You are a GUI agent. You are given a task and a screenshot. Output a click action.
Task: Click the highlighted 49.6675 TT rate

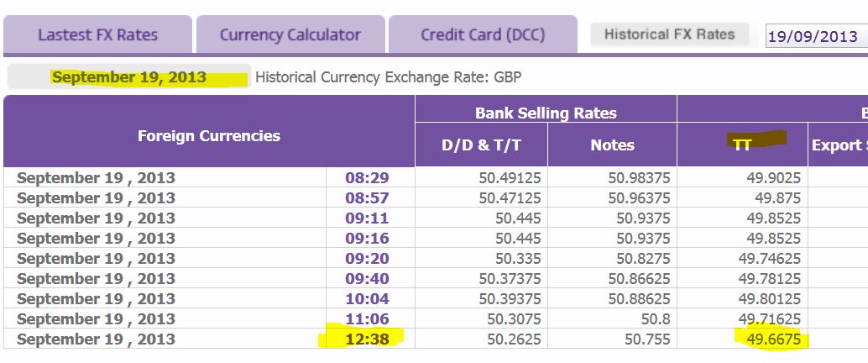click(773, 339)
